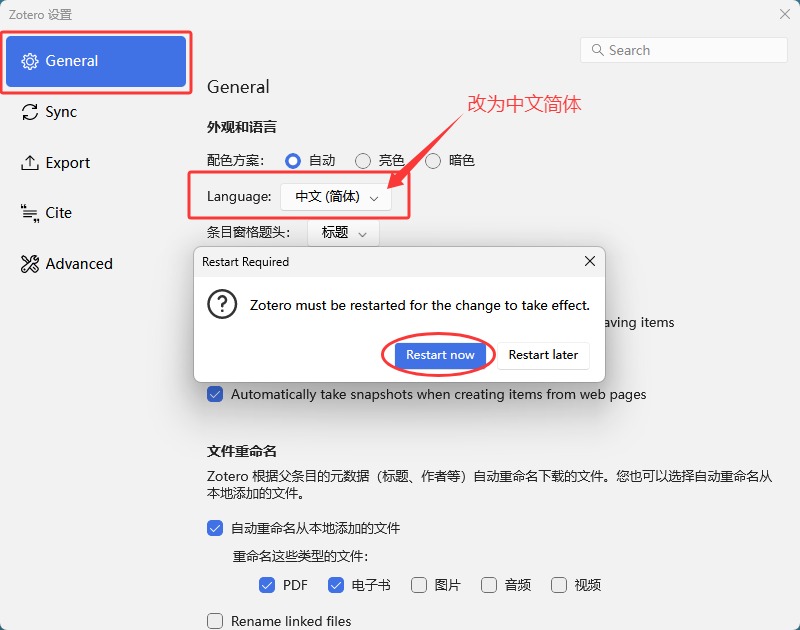Click the Advanced tools icon
Screen dimensions: 800x630
(30, 264)
